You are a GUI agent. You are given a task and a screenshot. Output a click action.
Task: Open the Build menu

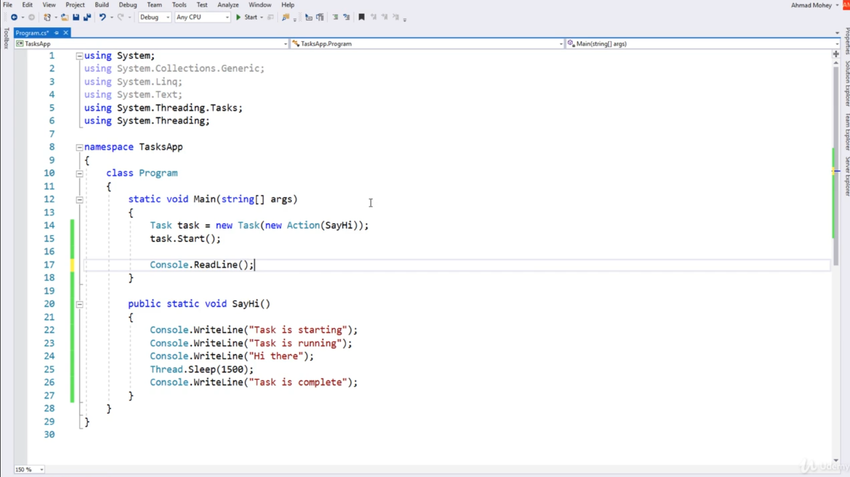[x=101, y=5]
